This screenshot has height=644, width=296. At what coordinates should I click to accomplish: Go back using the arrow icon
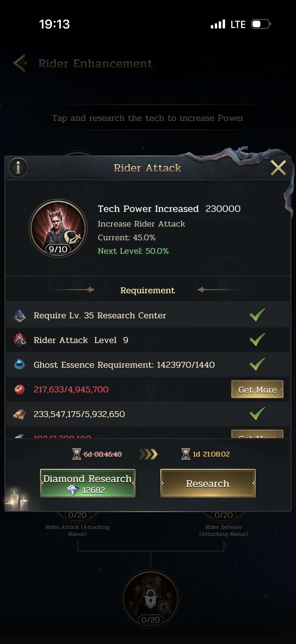click(x=20, y=63)
